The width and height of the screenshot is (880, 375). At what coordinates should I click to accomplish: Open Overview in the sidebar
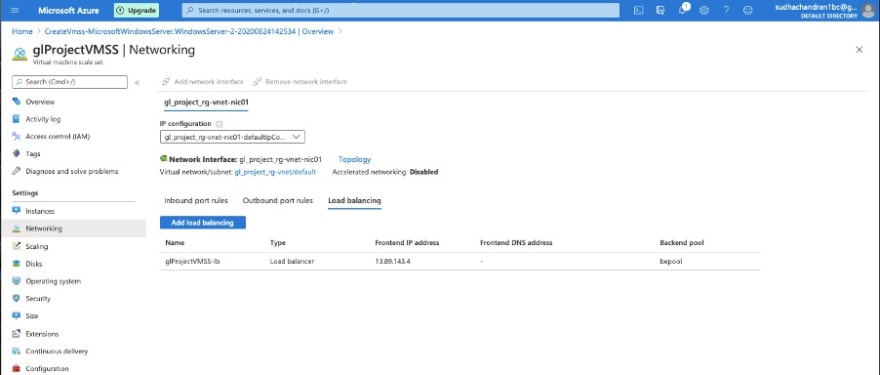tap(40, 102)
